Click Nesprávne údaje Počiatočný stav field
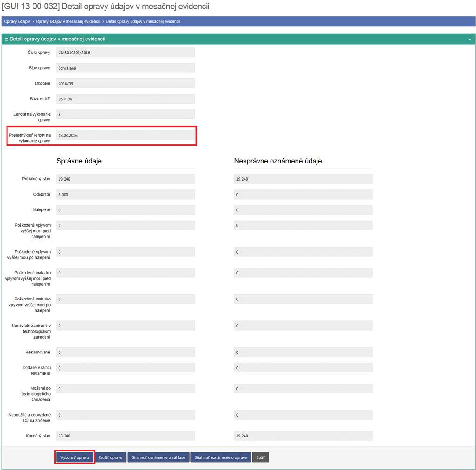Viewport: 476px width, 470px height. click(x=303, y=179)
